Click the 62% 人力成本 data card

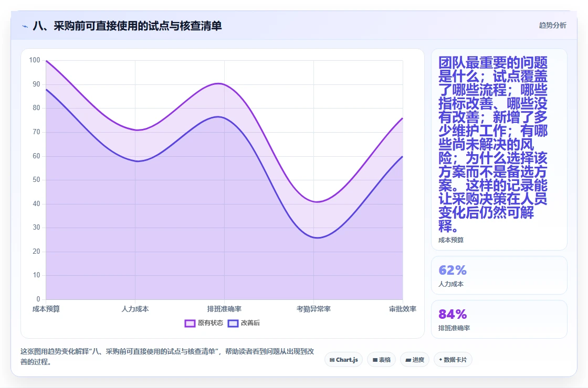click(x=499, y=275)
